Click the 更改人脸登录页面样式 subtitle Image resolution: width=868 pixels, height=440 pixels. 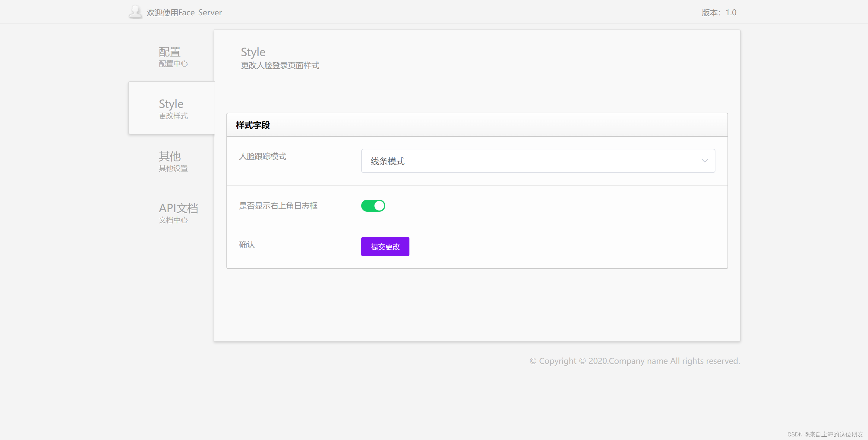coord(280,65)
